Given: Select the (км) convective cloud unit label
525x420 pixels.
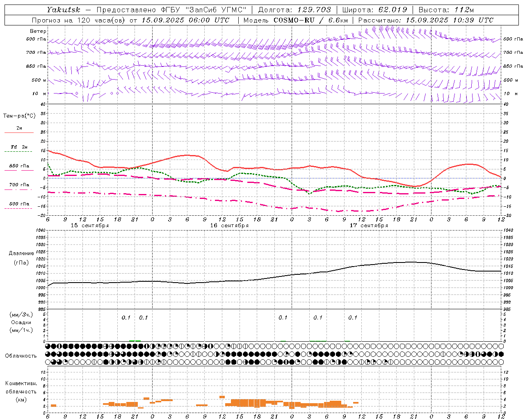Looking at the screenshot, I should (21, 399).
